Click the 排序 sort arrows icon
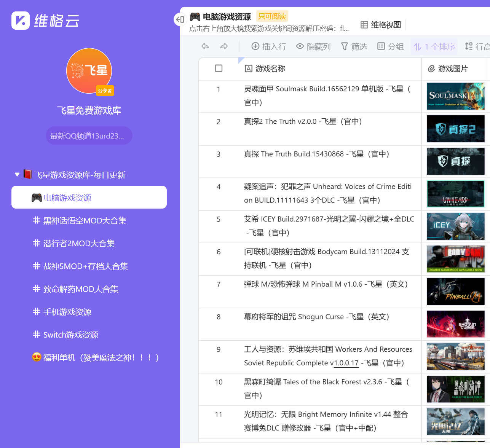The image size is (490, 448). tap(418, 47)
